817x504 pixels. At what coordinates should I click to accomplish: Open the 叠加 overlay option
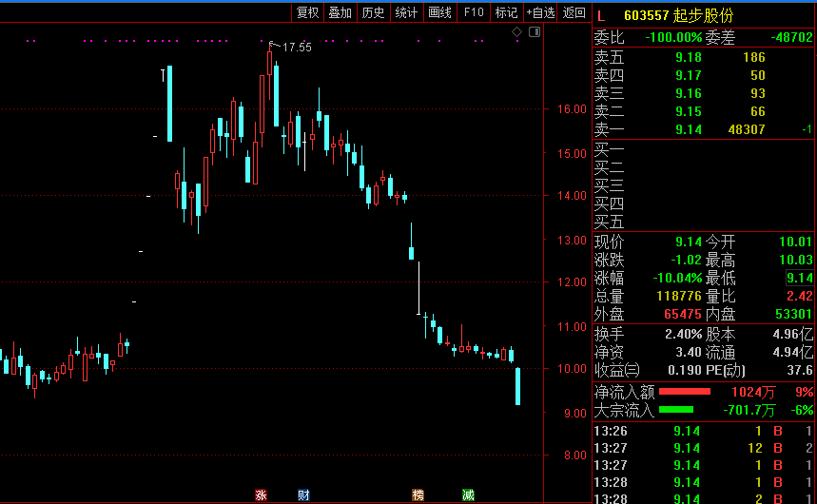pos(340,12)
